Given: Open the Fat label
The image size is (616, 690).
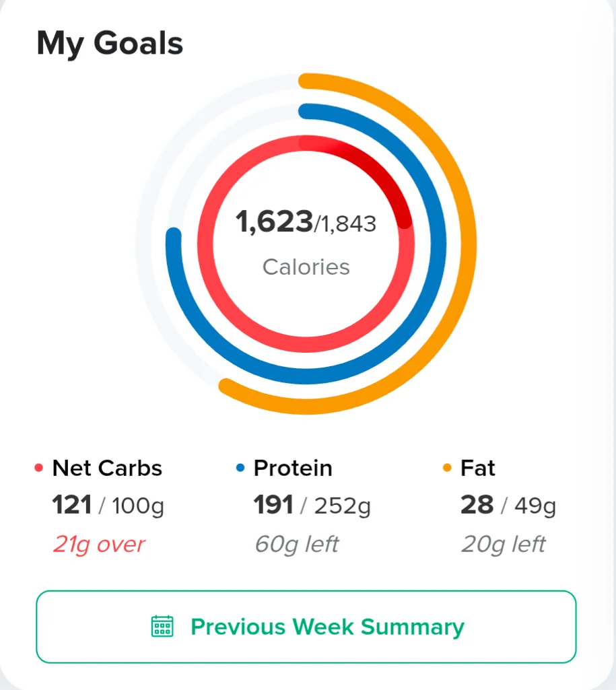Looking at the screenshot, I should tap(478, 468).
